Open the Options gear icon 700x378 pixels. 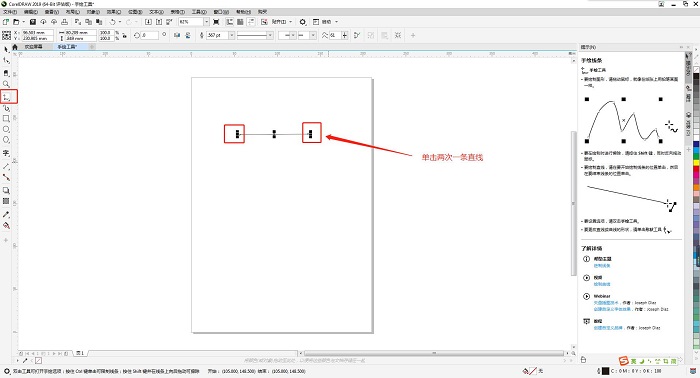[303, 22]
